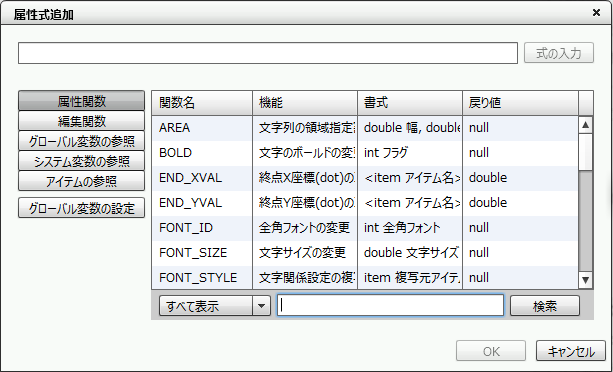Sort by the 書式 column header

tap(410, 103)
